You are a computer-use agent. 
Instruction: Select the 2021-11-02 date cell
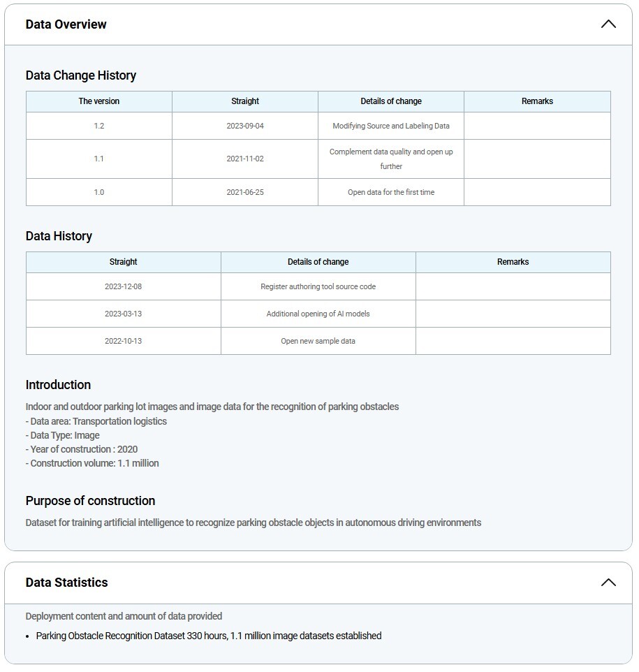pyautogui.click(x=245, y=159)
